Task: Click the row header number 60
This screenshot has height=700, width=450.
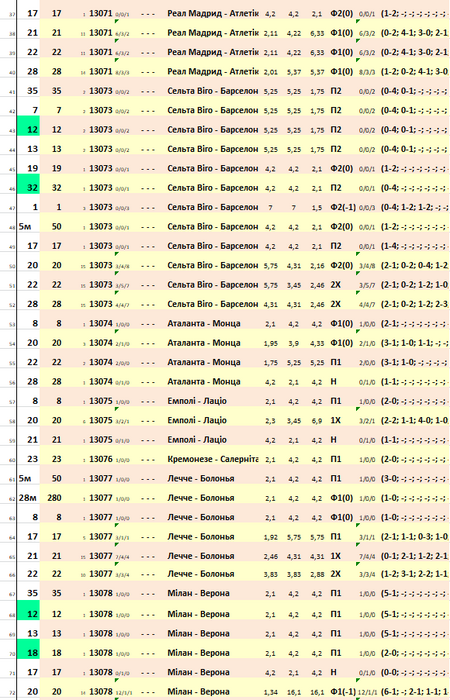Action: pos(12,460)
